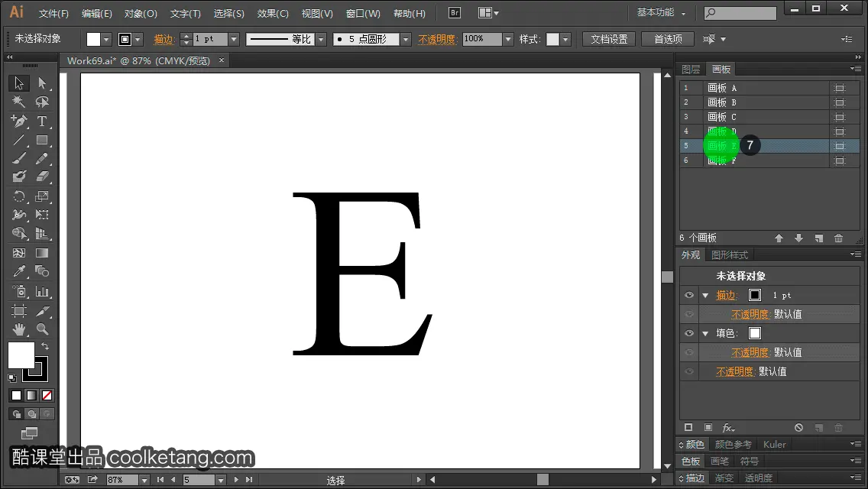Move artboard up with arrow
The image size is (868, 489).
point(779,238)
